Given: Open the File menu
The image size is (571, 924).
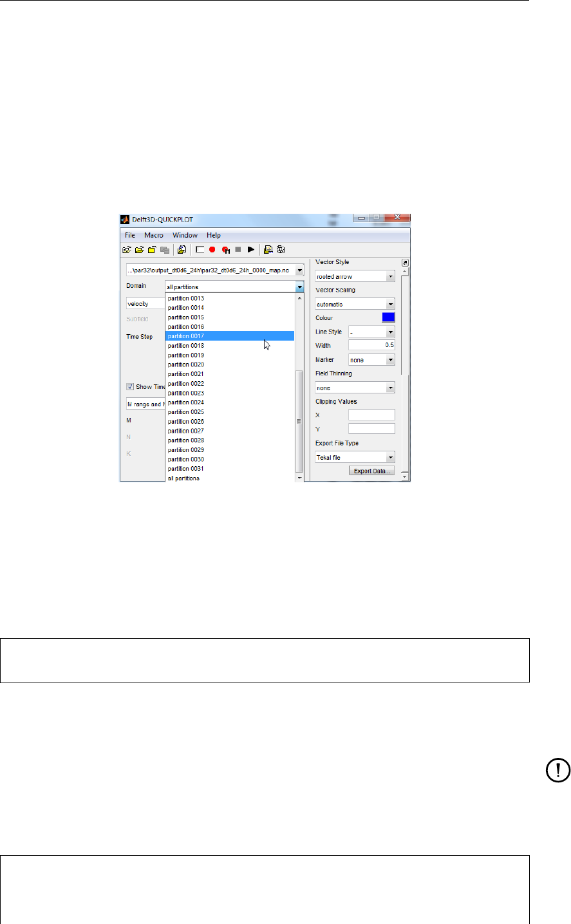Looking at the screenshot, I should click(x=130, y=236).
